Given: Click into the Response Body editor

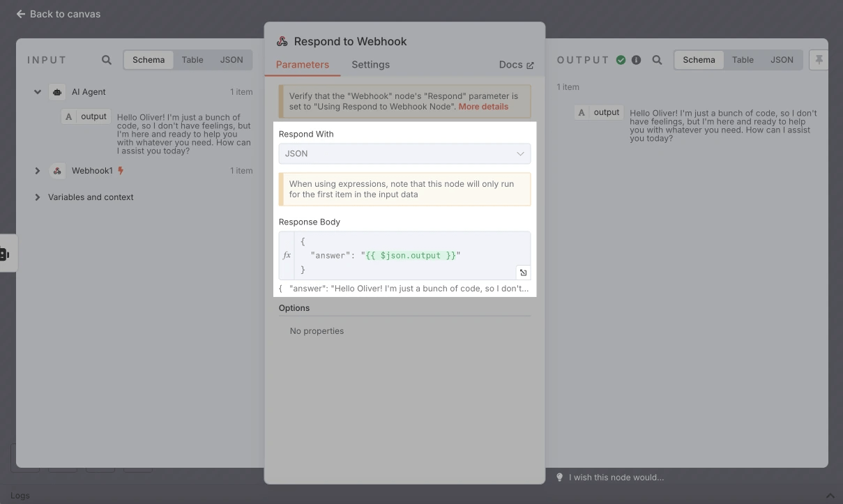Looking at the screenshot, I should [x=412, y=256].
